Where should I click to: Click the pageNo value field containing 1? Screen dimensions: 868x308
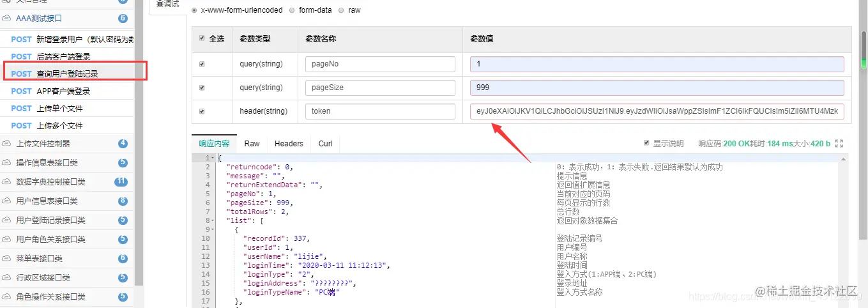657,64
